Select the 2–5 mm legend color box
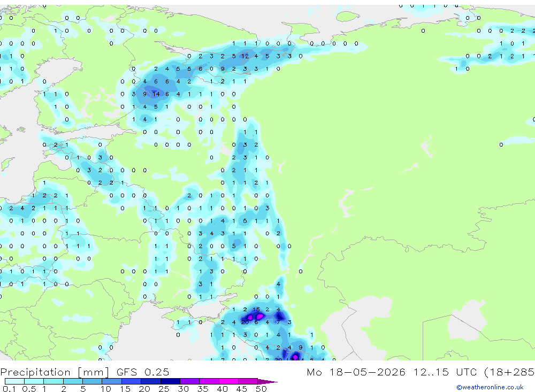This screenshot has height=392, width=535. pyautogui.click(x=73, y=381)
